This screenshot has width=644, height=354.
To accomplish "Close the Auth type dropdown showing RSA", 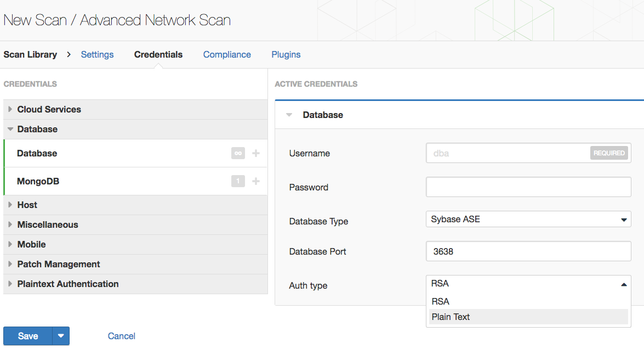I will pos(528,284).
